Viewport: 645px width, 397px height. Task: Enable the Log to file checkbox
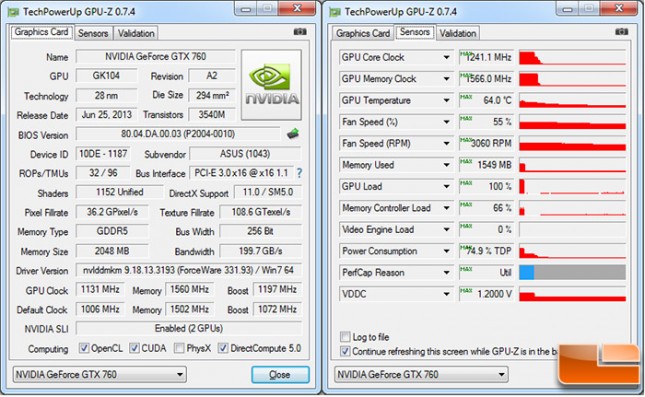pyautogui.click(x=345, y=337)
